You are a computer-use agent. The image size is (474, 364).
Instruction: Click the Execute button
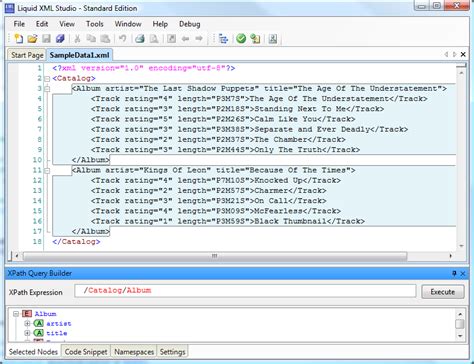443,292
